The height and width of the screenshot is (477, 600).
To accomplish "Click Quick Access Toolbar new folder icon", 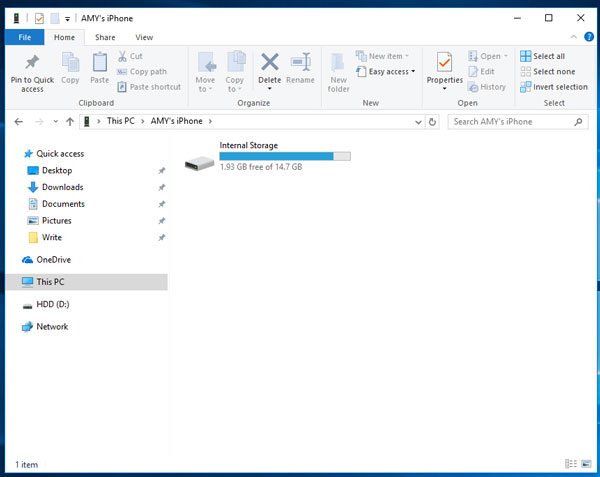I will click(x=55, y=18).
